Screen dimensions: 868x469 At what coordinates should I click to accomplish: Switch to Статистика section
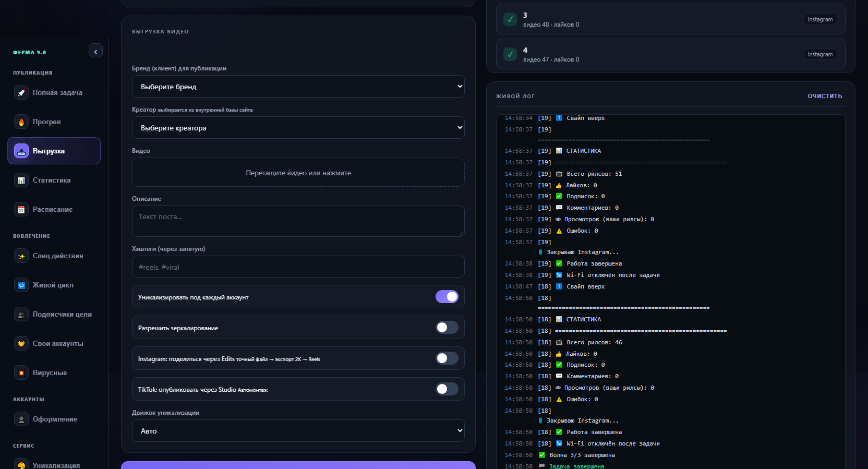pos(54,181)
